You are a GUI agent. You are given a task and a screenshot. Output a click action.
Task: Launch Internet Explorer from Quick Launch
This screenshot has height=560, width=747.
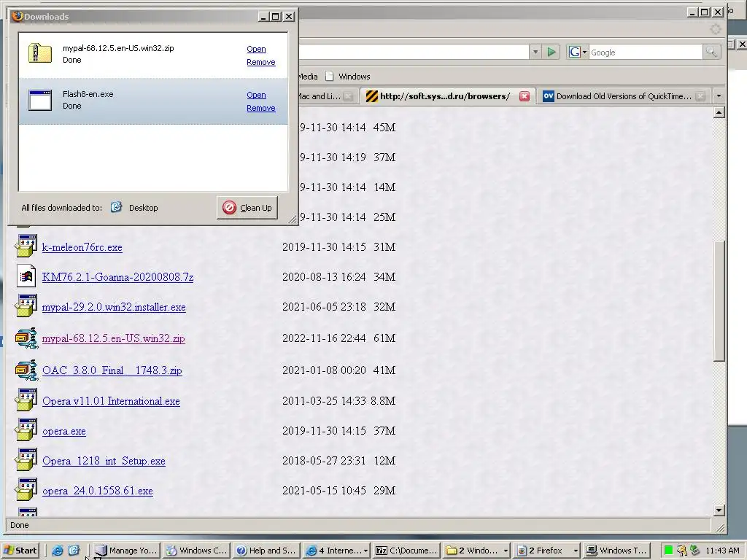click(58, 551)
